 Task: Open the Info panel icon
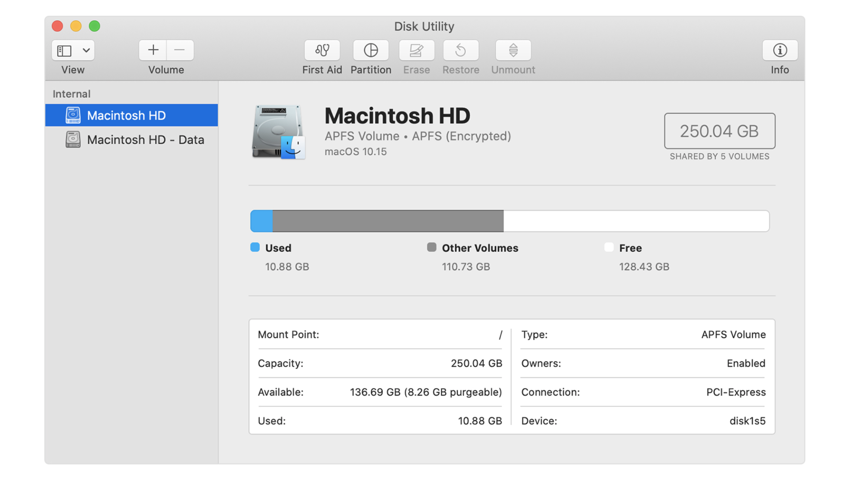click(x=779, y=50)
